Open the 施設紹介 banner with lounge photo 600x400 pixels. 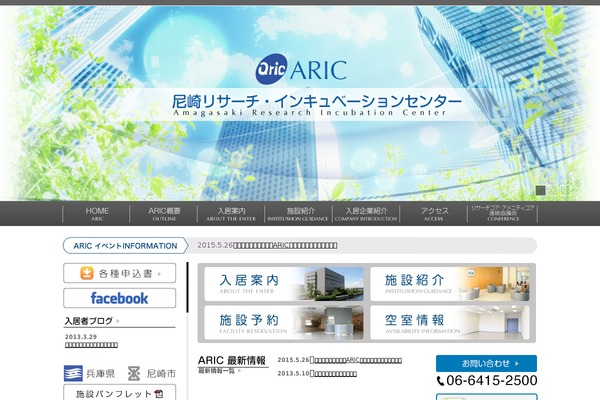click(450, 284)
